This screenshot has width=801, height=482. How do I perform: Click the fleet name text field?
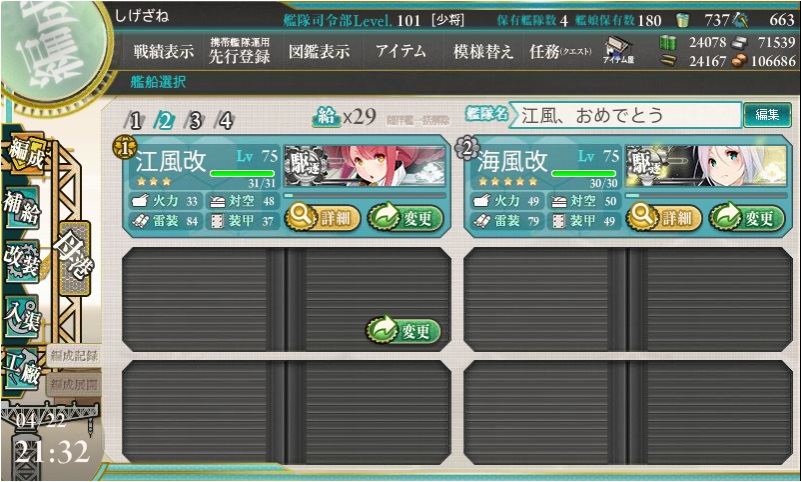[x=625, y=115]
